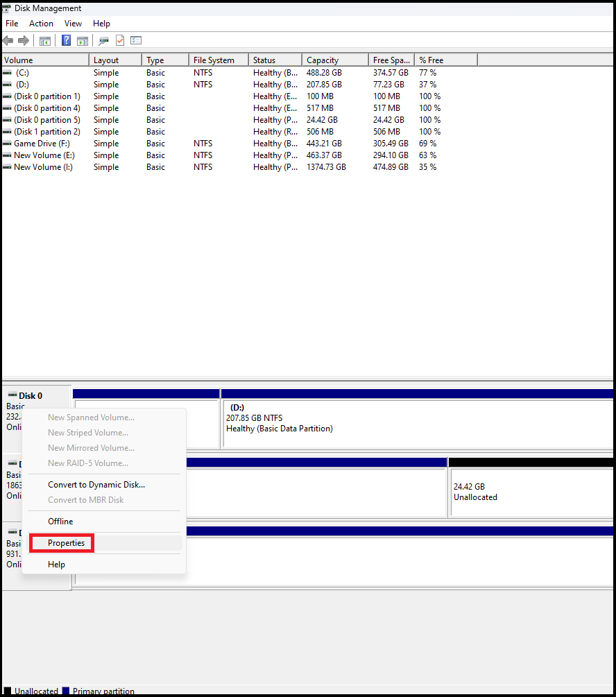
Task: Open the File menu
Action: tap(12, 24)
